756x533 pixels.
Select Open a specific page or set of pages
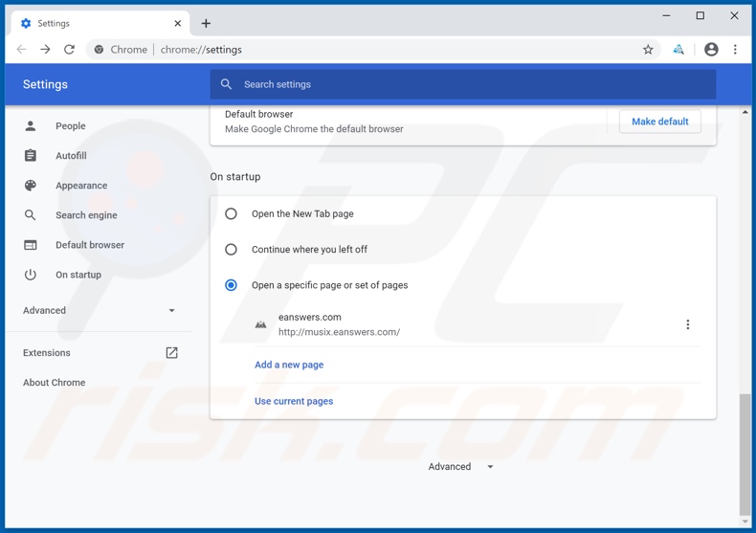pyautogui.click(x=231, y=285)
